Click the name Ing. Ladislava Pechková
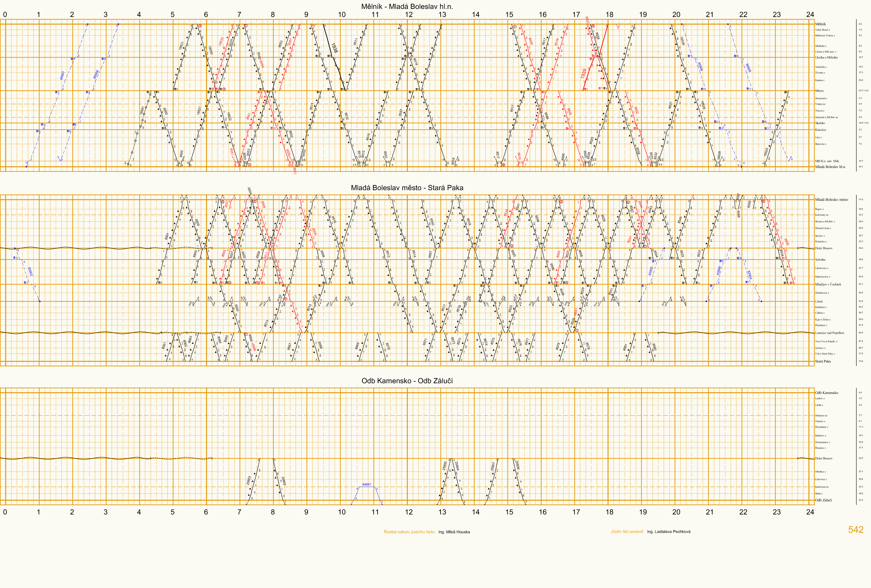This screenshot has height=588, width=871. 669,532
